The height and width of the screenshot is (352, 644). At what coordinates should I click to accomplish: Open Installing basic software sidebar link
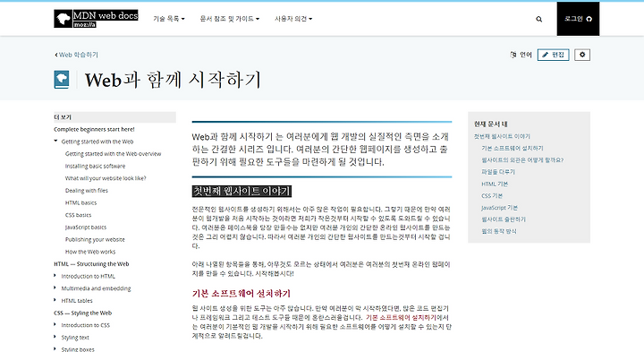pyautogui.click(x=95, y=166)
